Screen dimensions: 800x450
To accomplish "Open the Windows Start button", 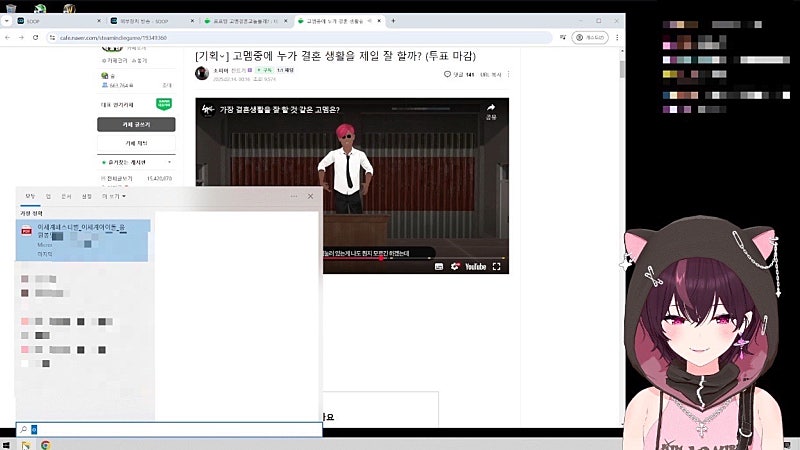I will pyautogui.click(x=8, y=443).
